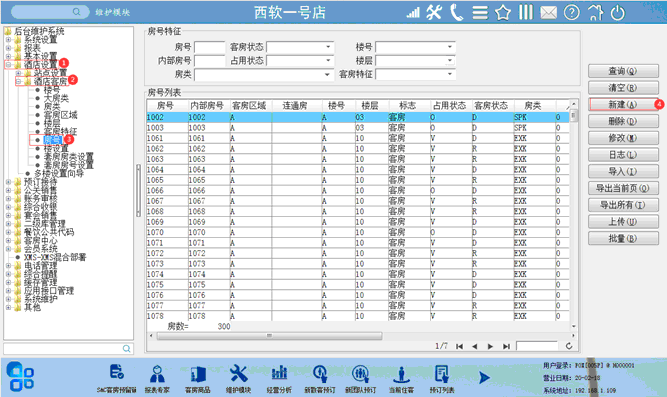Click the 导出当前页(O) button

pyautogui.click(x=623, y=188)
